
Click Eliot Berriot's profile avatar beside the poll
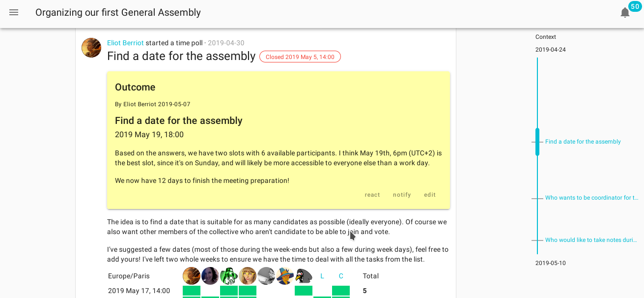(x=91, y=48)
